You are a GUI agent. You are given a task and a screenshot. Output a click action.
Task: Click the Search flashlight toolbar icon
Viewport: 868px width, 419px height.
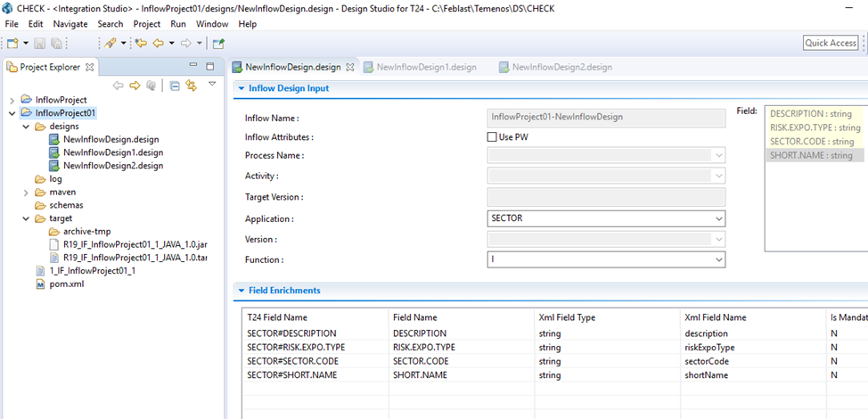(x=110, y=43)
